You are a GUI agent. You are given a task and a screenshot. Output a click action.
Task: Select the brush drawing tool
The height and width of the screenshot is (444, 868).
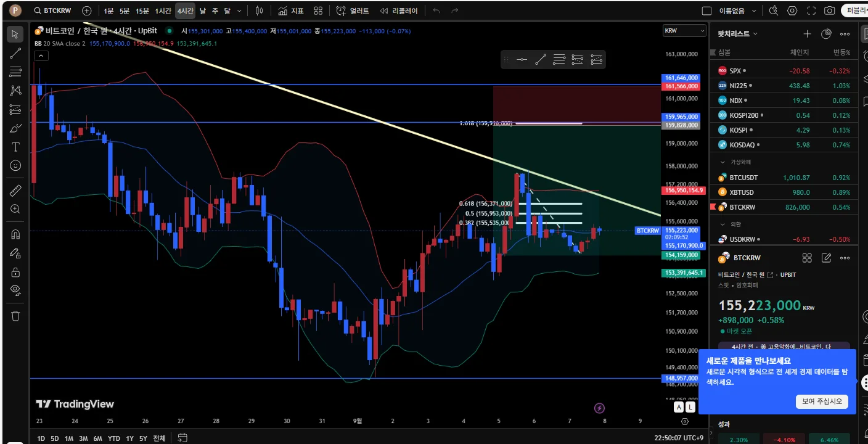pos(15,128)
